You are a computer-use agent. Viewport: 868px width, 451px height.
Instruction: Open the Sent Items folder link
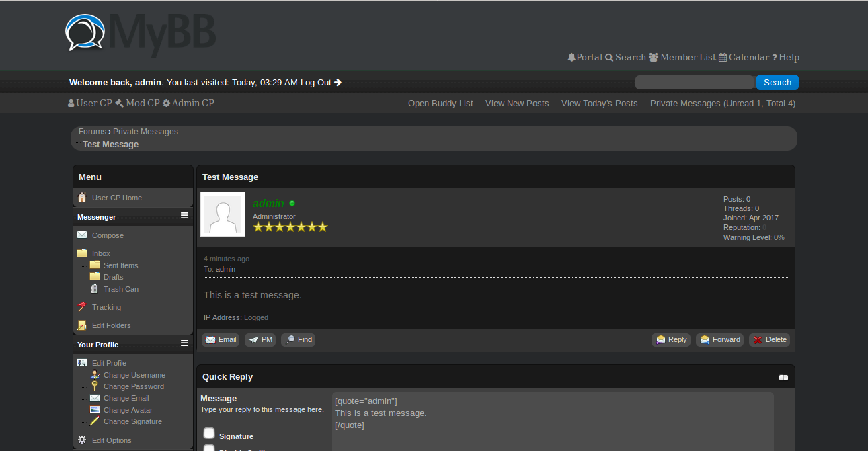pos(121,265)
